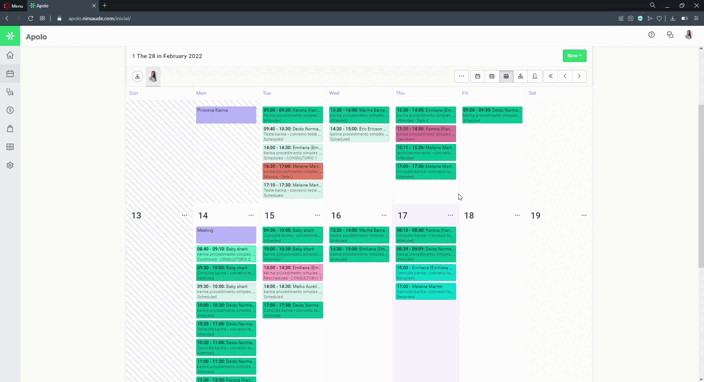Select the Apolo browser tab
This screenshot has height=382, width=704.
point(62,6)
